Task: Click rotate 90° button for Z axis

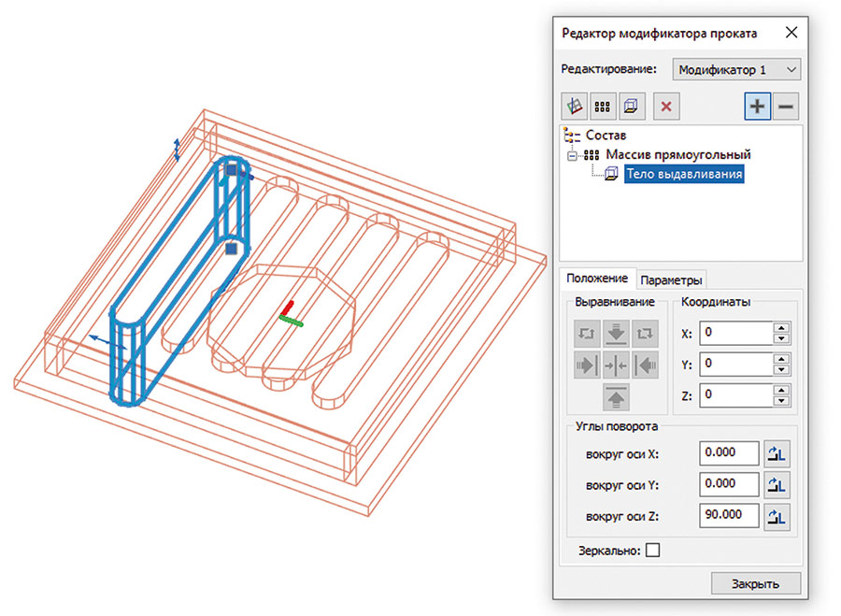Action: [x=777, y=516]
